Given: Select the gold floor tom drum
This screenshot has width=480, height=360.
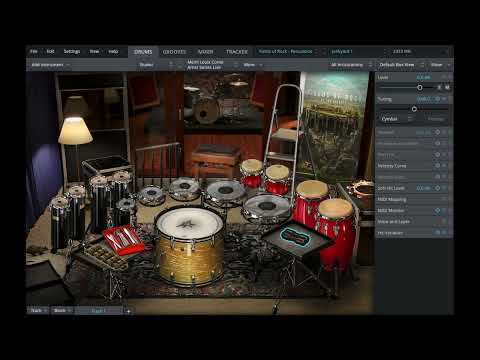Looking at the screenshot, I should (189, 247).
